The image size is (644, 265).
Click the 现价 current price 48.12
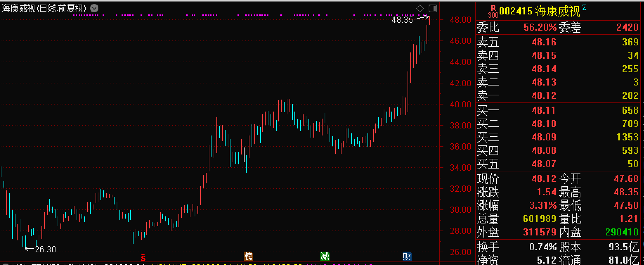click(x=544, y=179)
